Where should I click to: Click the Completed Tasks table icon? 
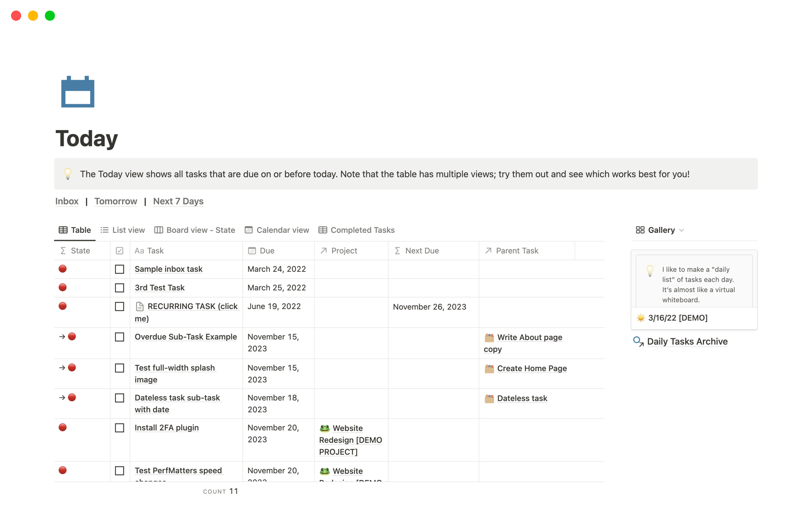pyautogui.click(x=323, y=230)
